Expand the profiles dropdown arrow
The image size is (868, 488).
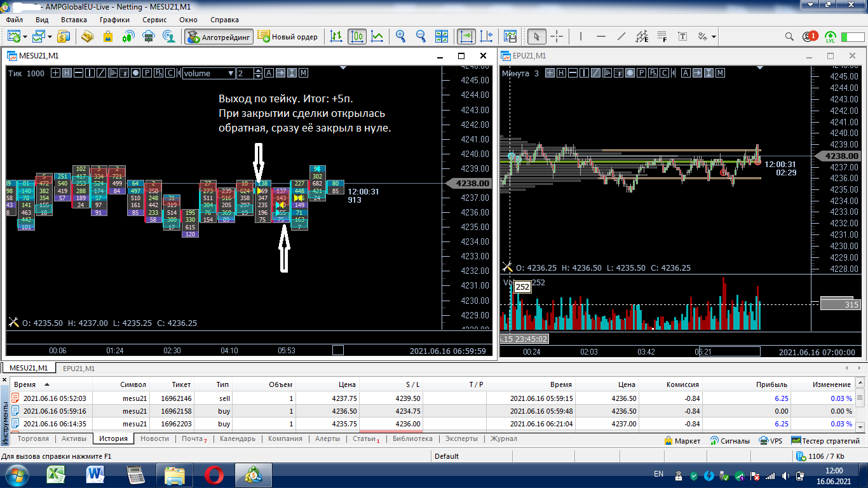point(50,36)
